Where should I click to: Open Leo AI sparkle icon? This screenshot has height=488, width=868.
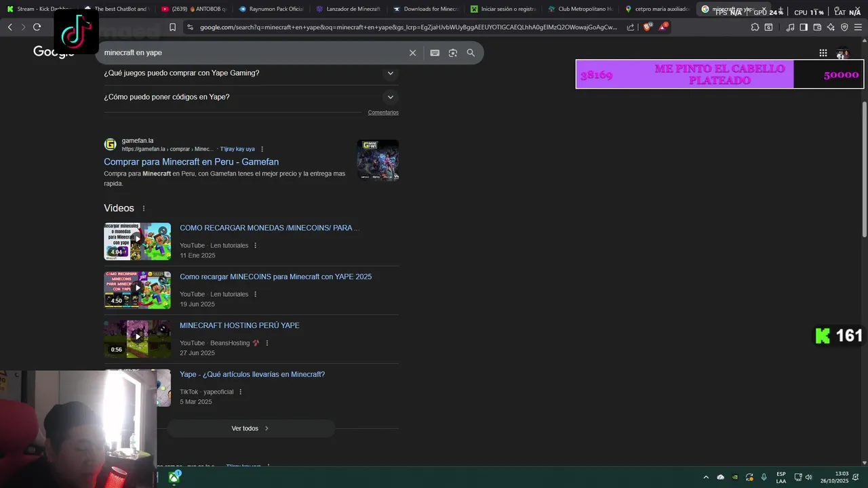[831, 27]
